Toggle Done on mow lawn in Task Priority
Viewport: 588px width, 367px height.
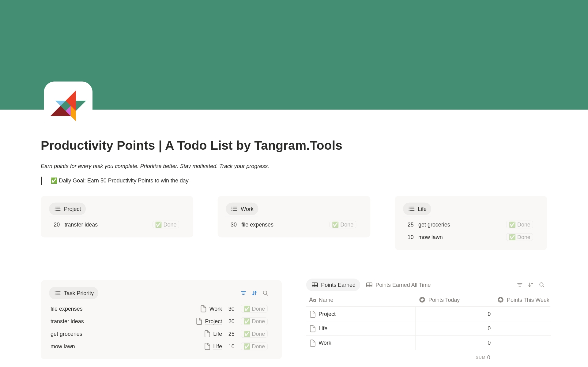[254, 346]
